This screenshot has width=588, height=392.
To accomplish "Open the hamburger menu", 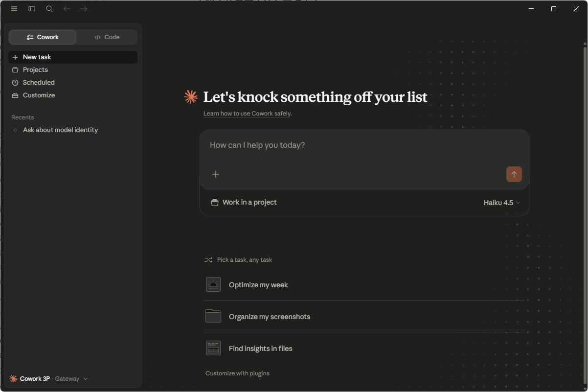I will [x=14, y=9].
